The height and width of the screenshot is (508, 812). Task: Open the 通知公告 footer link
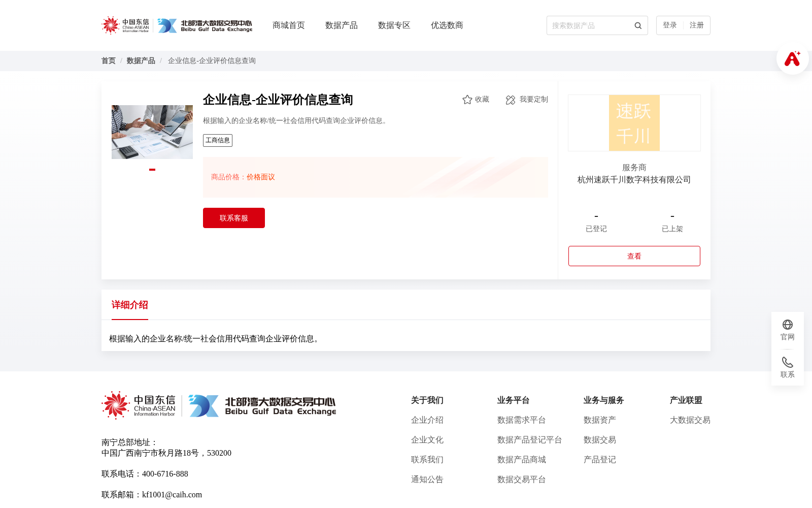pyautogui.click(x=427, y=480)
